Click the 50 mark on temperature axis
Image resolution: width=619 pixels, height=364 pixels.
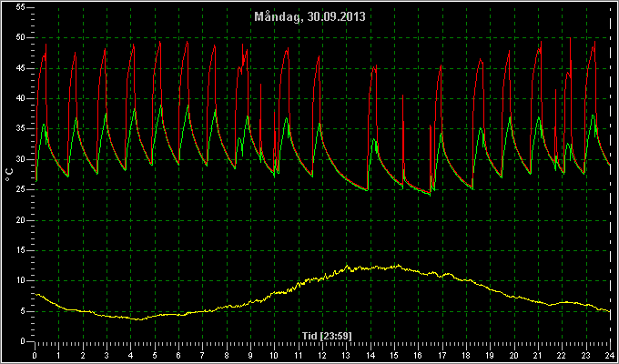(21, 37)
